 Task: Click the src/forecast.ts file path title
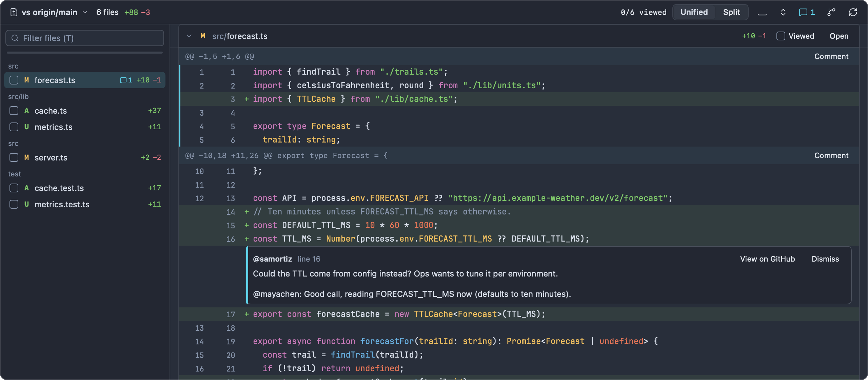(x=240, y=36)
